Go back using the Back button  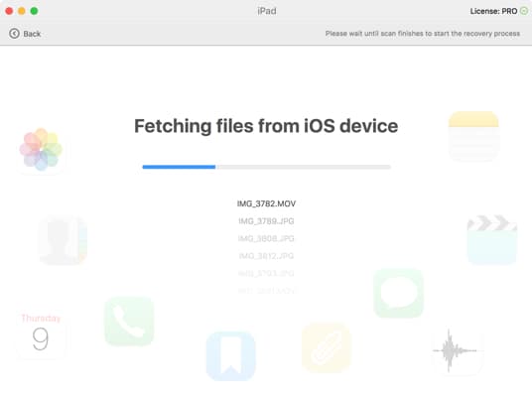25,34
